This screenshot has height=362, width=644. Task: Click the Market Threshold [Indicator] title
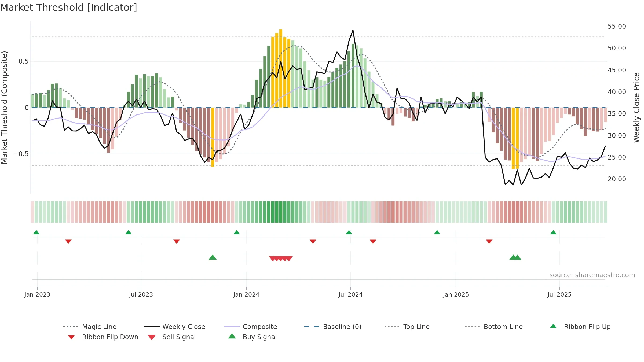(69, 8)
